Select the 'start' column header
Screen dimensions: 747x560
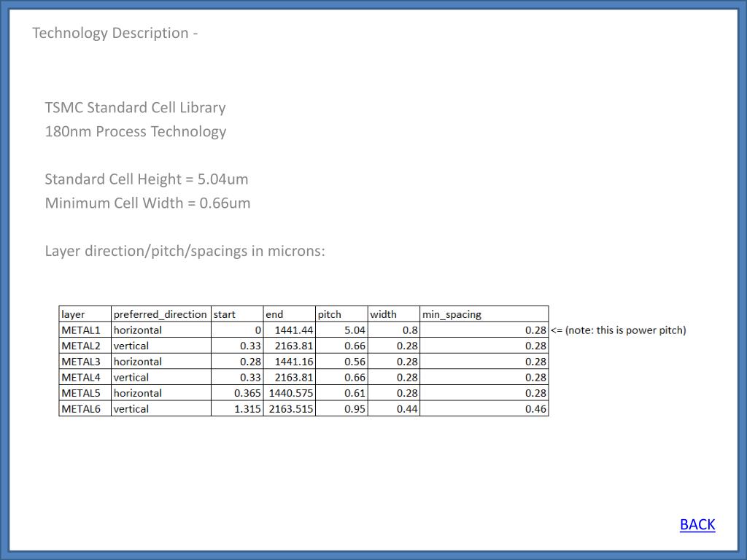coord(237,314)
